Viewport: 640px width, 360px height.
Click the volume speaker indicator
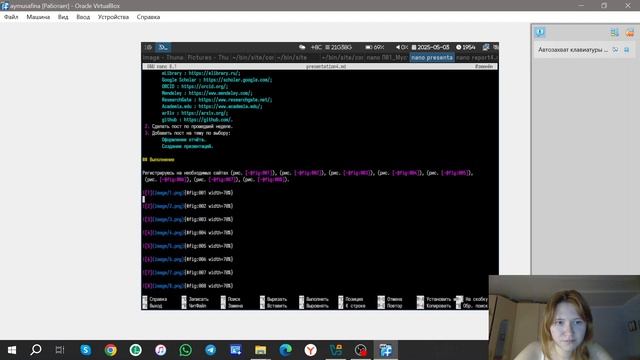click(402, 47)
